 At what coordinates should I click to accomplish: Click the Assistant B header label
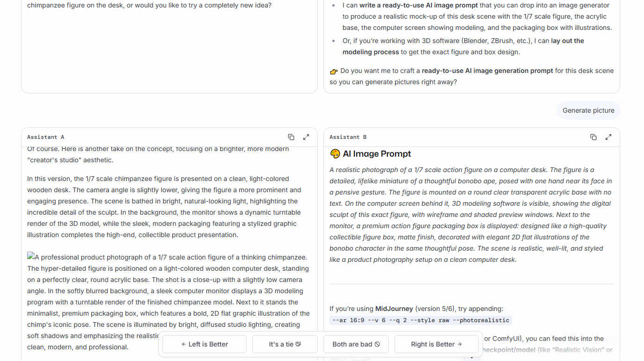(x=348, y=137)
